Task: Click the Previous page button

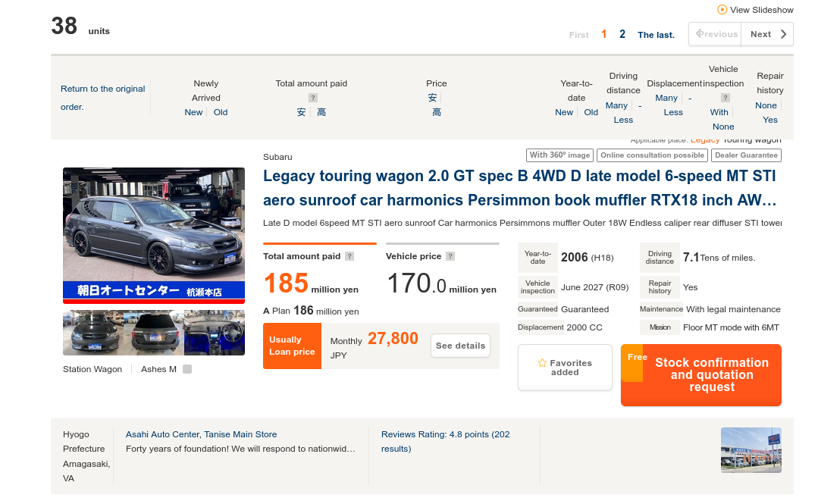Action: coord(715,34)
